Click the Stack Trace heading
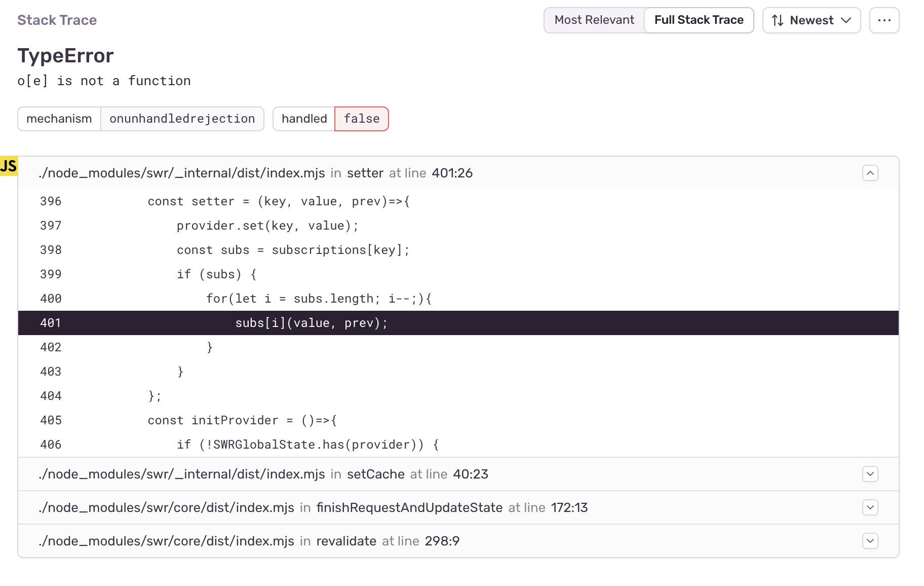 tap(57, 20)
